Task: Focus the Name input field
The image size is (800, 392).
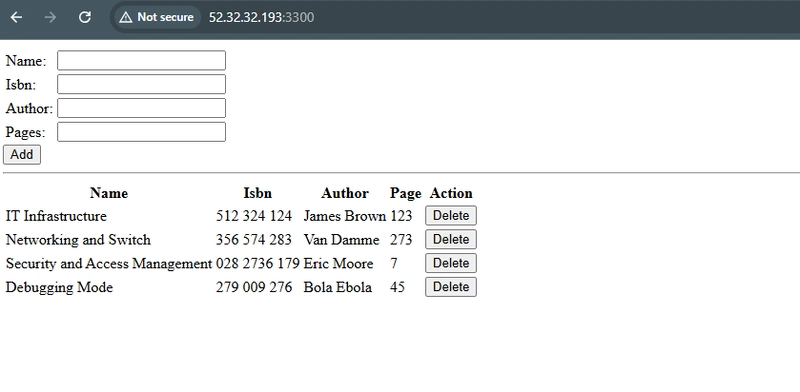Action: 141,60
